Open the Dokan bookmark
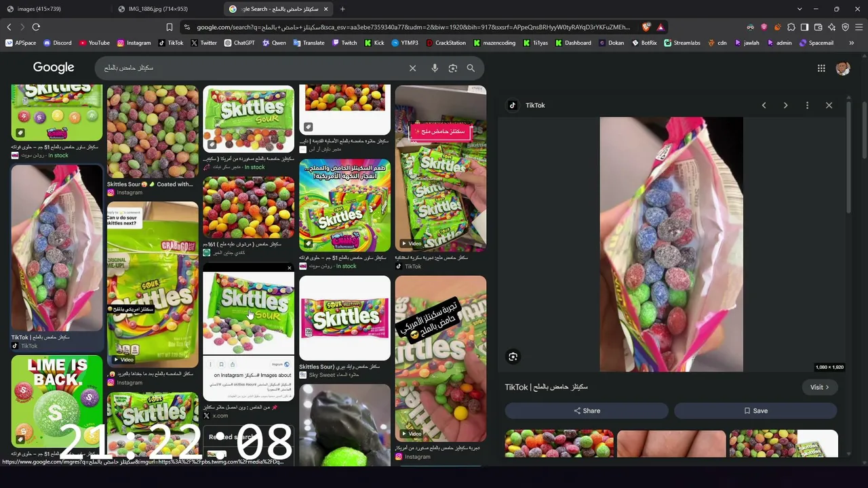Viewport: 868px width, 488px height. coord(611,43)
